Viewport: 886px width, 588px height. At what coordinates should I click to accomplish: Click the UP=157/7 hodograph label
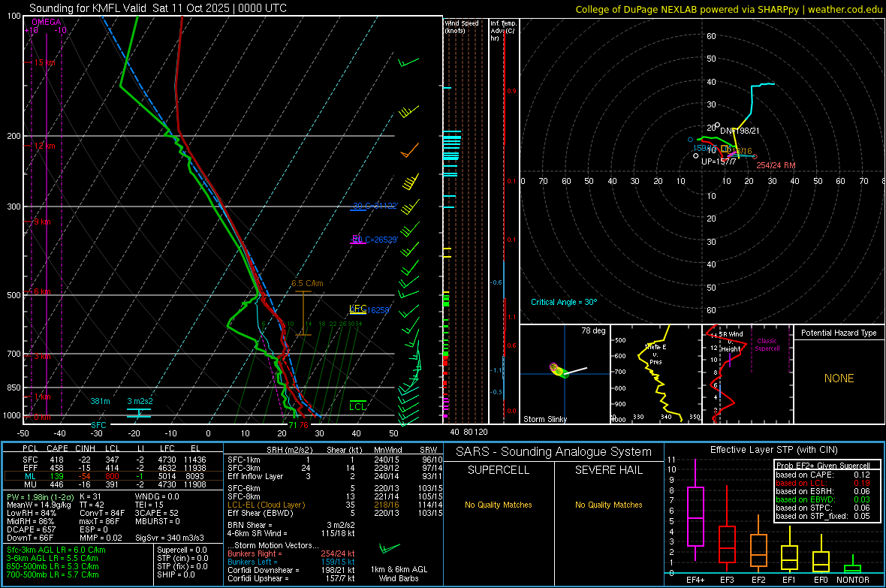719,161
